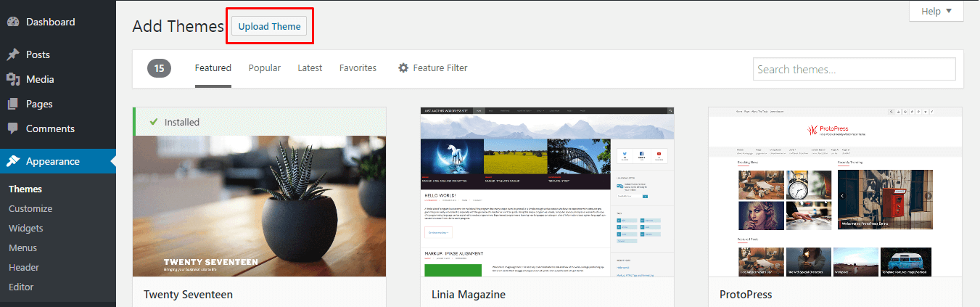Open the Editor submenu link
980x307 pixels.
point(21,287)
